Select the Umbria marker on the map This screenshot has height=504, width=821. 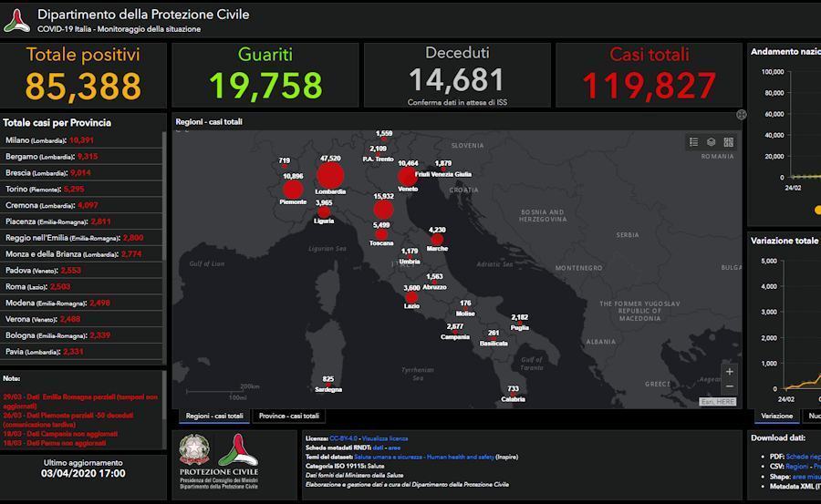[410, 257]
